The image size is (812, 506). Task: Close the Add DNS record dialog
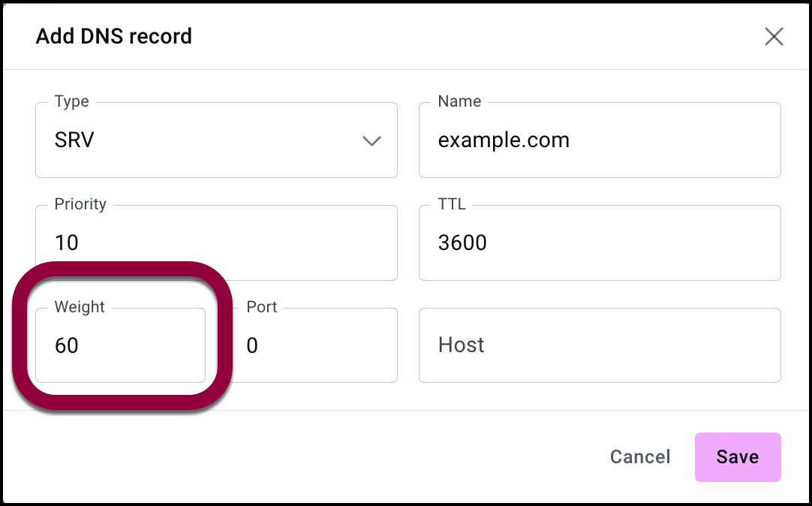(774, 37)
